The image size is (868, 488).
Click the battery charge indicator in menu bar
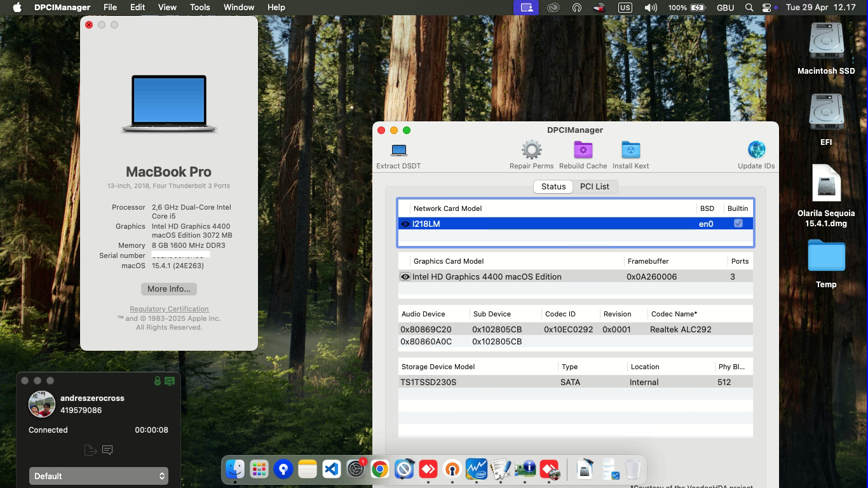point(696,7)
